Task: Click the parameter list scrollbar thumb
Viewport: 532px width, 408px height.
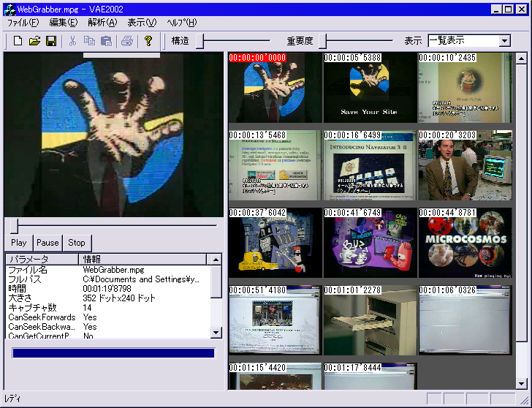Action: pos(216,282)
